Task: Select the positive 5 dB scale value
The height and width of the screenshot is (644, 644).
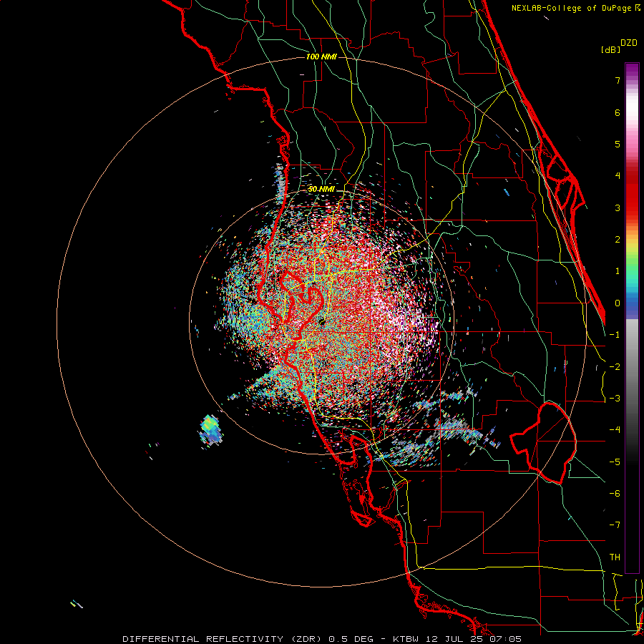Action: 618,144
